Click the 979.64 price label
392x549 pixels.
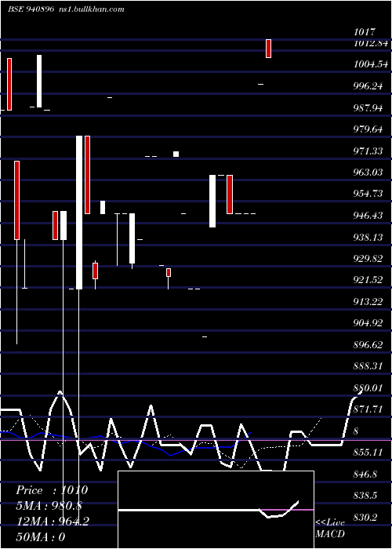pyautogui.click(x=368, y=129)
